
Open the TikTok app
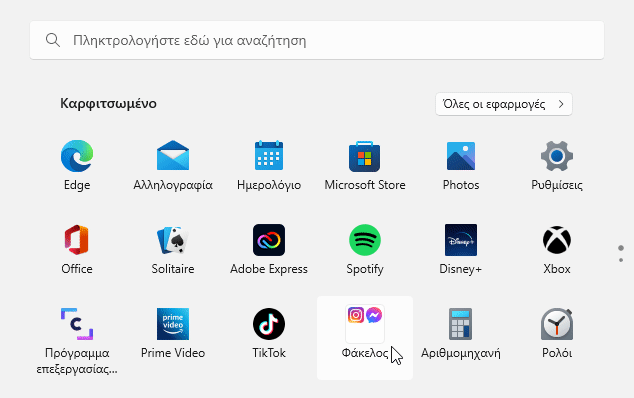[269, 334]
